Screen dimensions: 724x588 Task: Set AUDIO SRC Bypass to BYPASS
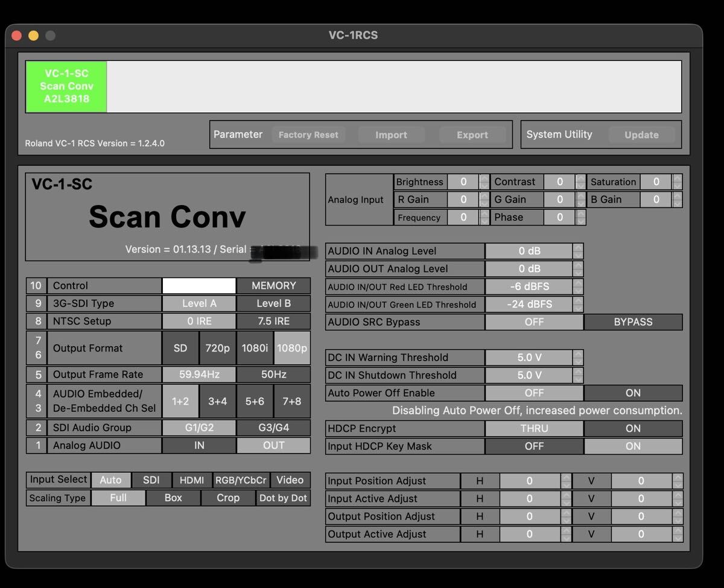click(x=633, y=322)
